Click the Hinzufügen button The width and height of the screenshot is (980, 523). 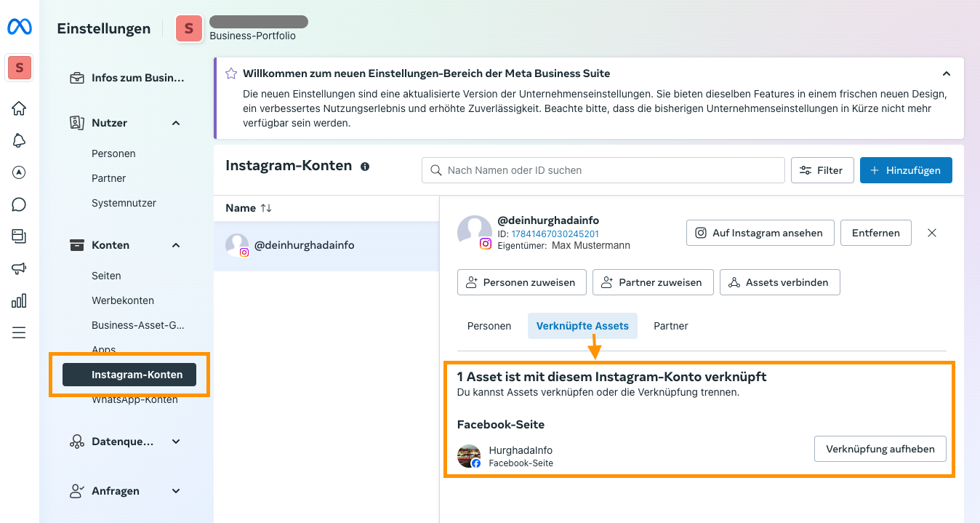(x=906, y=170)
